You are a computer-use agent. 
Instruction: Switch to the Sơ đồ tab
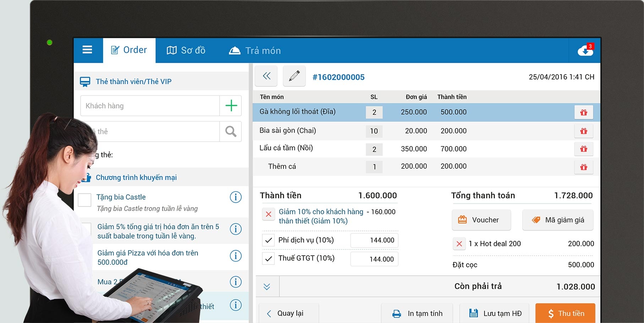[x=186, y=50]
